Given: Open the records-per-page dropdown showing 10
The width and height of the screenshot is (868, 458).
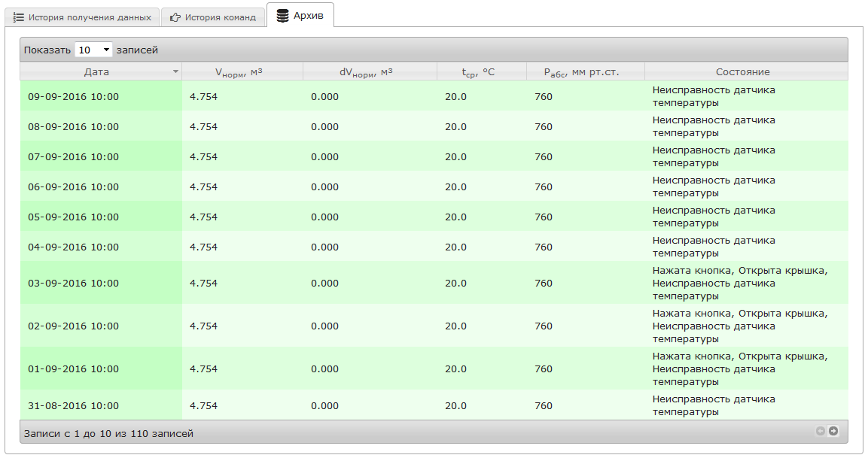Looking at the screenshot, I should click(x=93, y=50).
